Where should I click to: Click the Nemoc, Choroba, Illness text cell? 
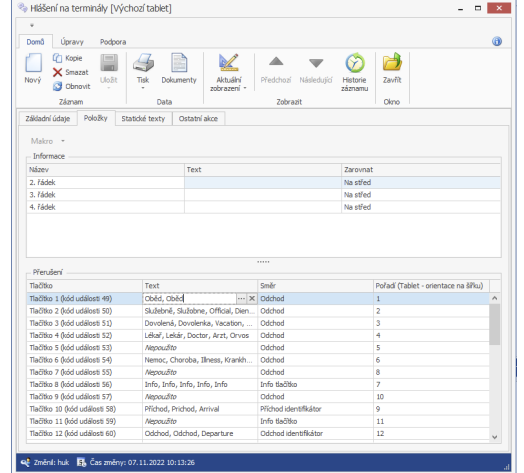click(x=200, y=360)
